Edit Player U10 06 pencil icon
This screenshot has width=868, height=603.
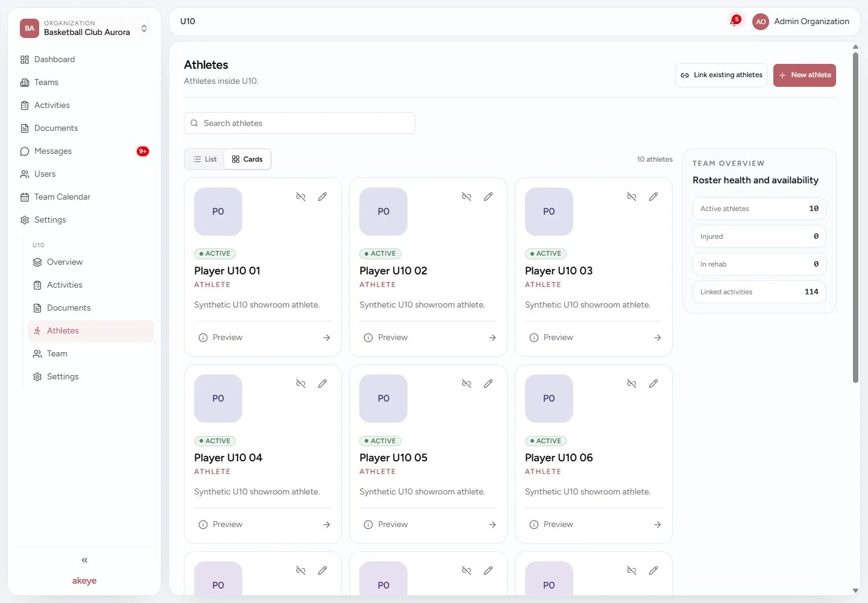click(653, 384)
